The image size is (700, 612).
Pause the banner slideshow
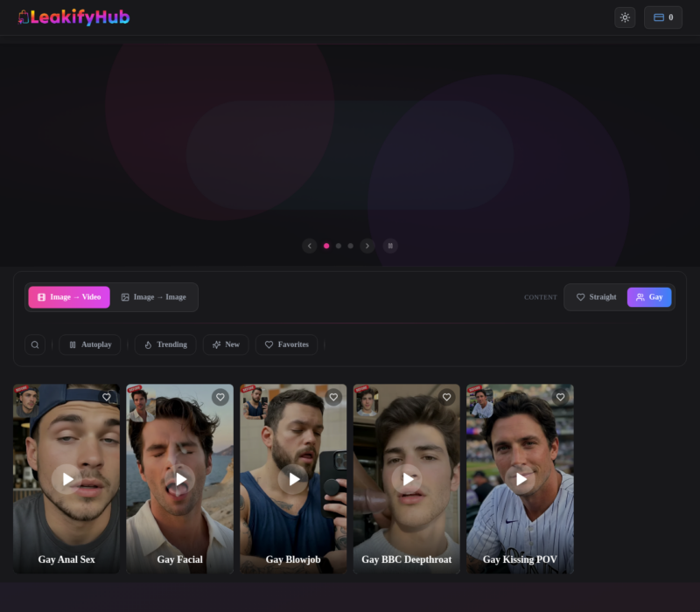point(390,246)
